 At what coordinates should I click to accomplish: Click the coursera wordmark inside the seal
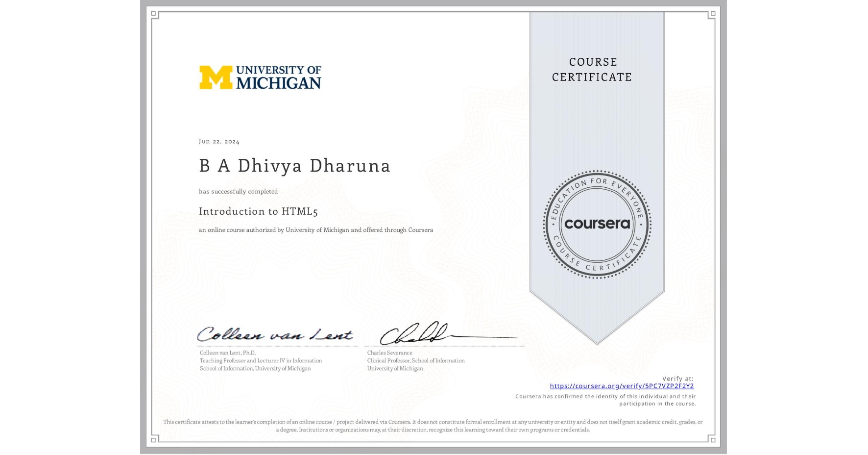pos(597,224)
